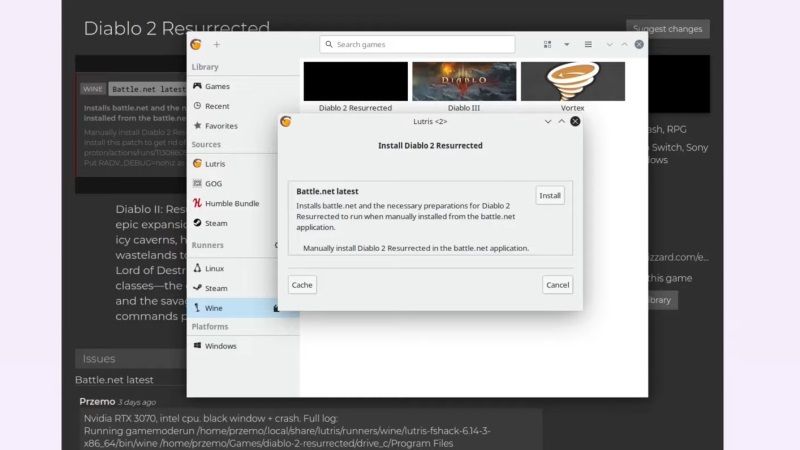Click 'Diablo III' label under cover
Viewport: 800px width, 450px height.
[x=464, y=108]
